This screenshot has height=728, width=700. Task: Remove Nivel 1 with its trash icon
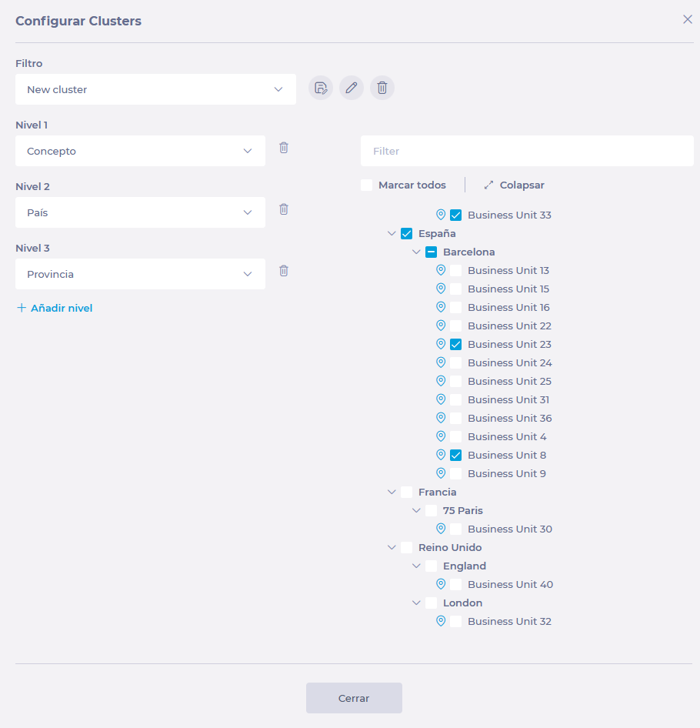click(x=284, y=148)
